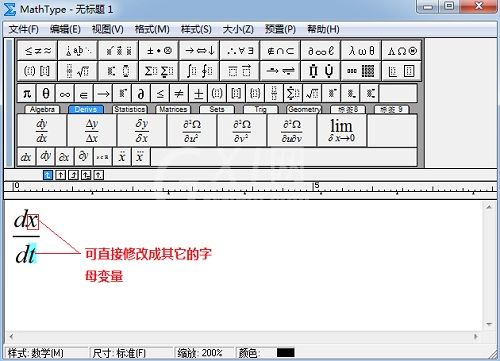Image resolution: width=500 pixels, height=361 pixels.
Task: Insert the plus-minus symbol
Action: pos(198,93)
